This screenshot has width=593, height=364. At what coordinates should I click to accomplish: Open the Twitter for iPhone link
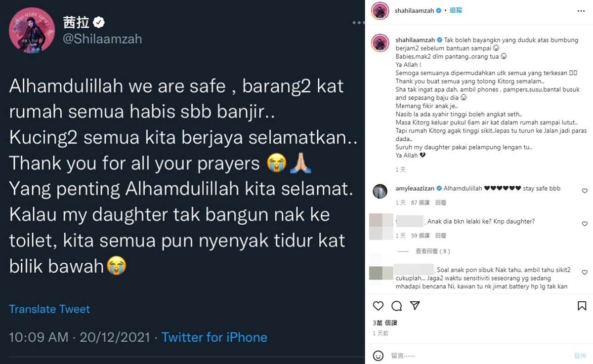[x=214, y=337]
